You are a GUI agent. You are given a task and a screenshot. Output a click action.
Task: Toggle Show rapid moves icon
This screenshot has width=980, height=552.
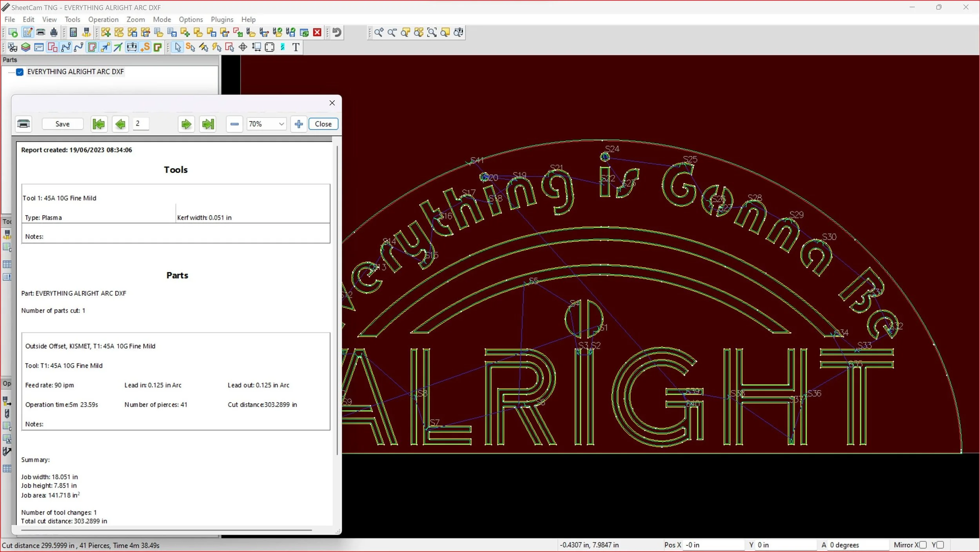105,47
